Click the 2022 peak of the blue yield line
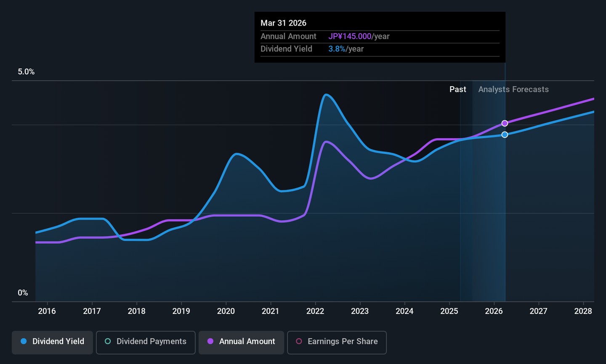The image size is (606, 364). pos(326,95)
